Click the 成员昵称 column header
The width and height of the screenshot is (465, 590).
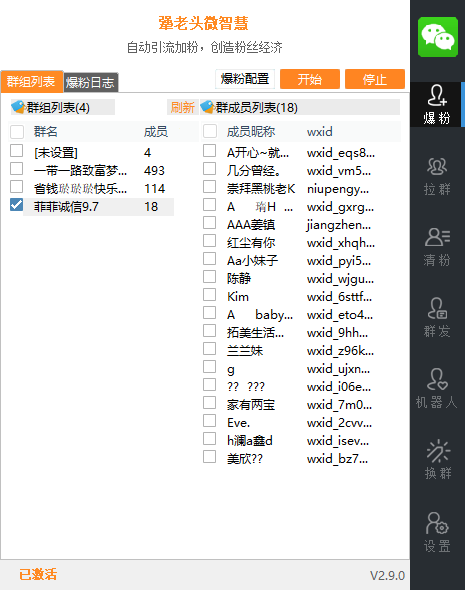(251, 132)
